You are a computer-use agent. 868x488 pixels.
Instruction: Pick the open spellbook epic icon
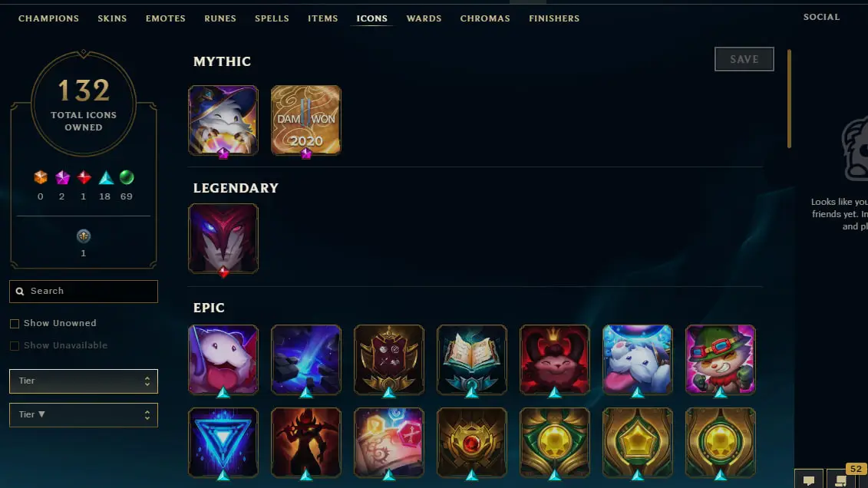[472, 360]
